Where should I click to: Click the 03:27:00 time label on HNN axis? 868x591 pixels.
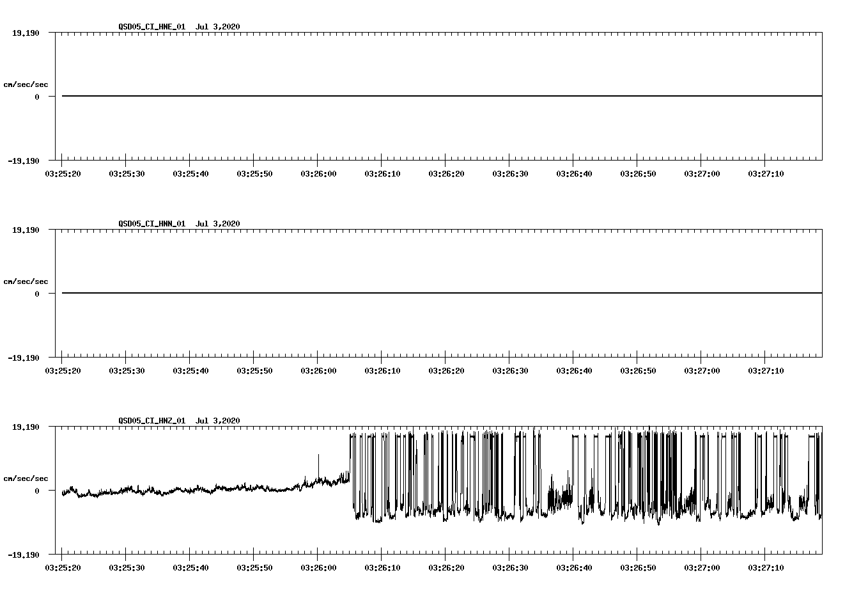point(701,371)
